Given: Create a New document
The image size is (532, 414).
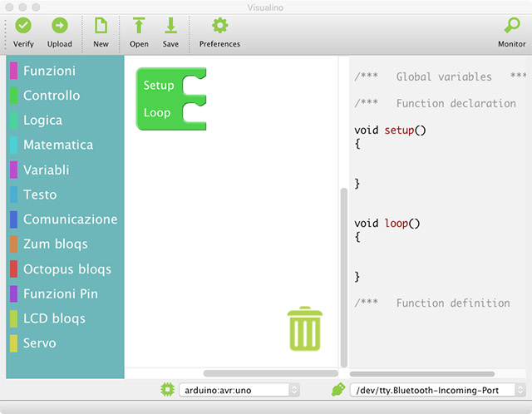Looking at the screenshot, I should pos(101,27).
